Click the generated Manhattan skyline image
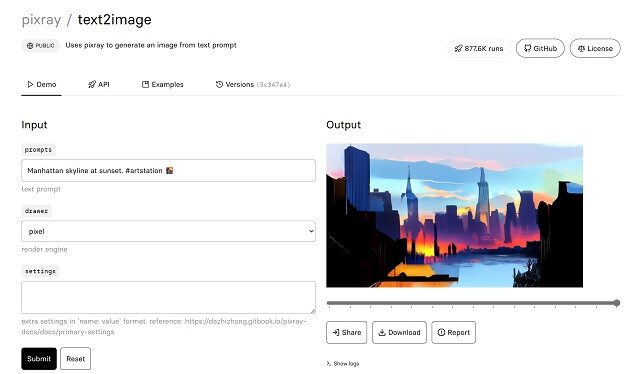 454,216
